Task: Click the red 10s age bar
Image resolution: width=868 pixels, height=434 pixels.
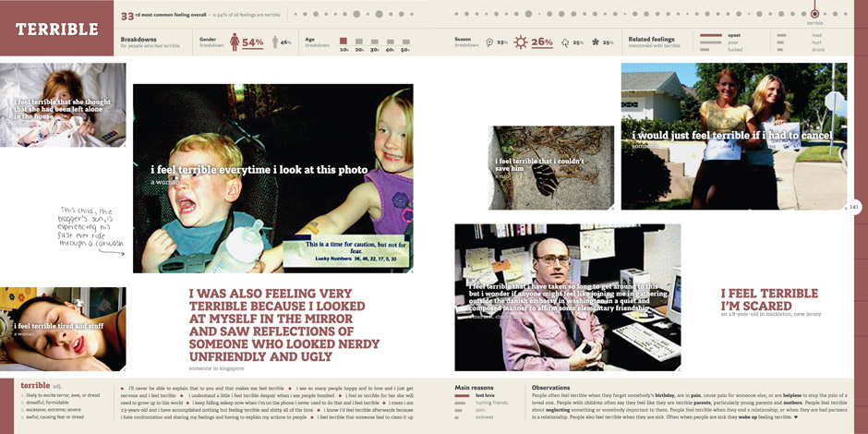Action: [x=344, y=41]
